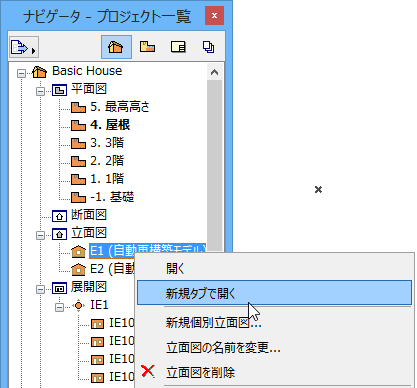Click the navigator scrollbar up arrow
417x388 pixels.
(215, 72)
